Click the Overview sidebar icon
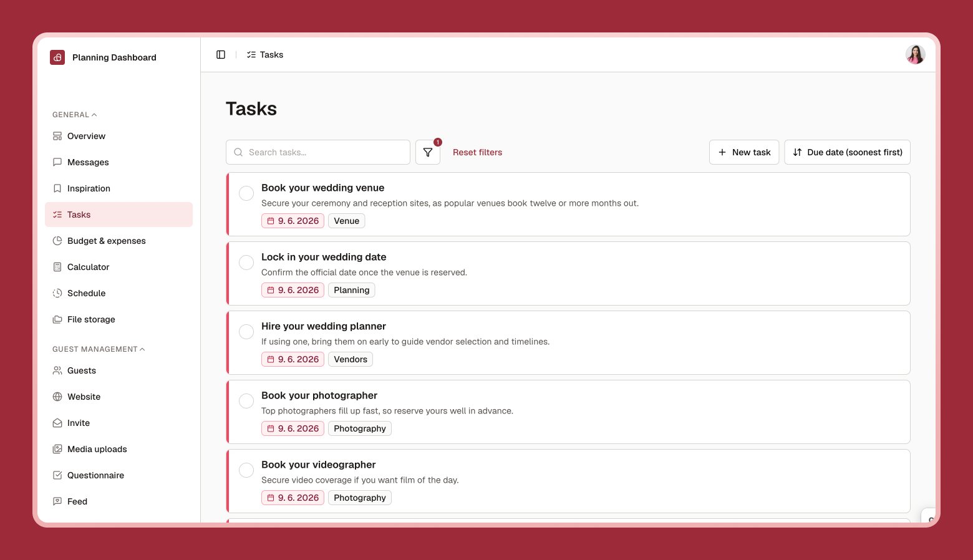The image size is (973, 560). 57,136
